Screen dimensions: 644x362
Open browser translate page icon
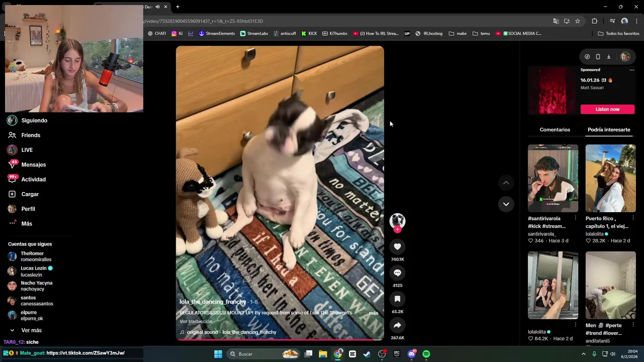(556, 21)
